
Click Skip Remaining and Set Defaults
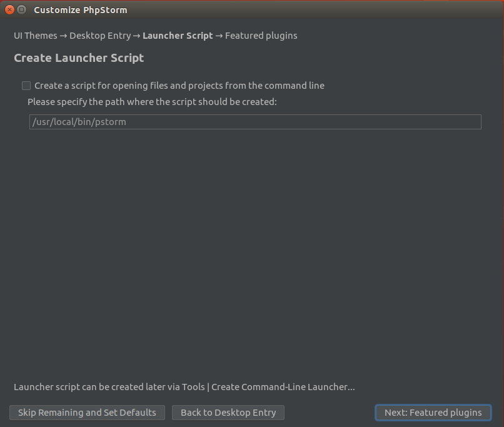pyautogui.click(x=87, y=413)
